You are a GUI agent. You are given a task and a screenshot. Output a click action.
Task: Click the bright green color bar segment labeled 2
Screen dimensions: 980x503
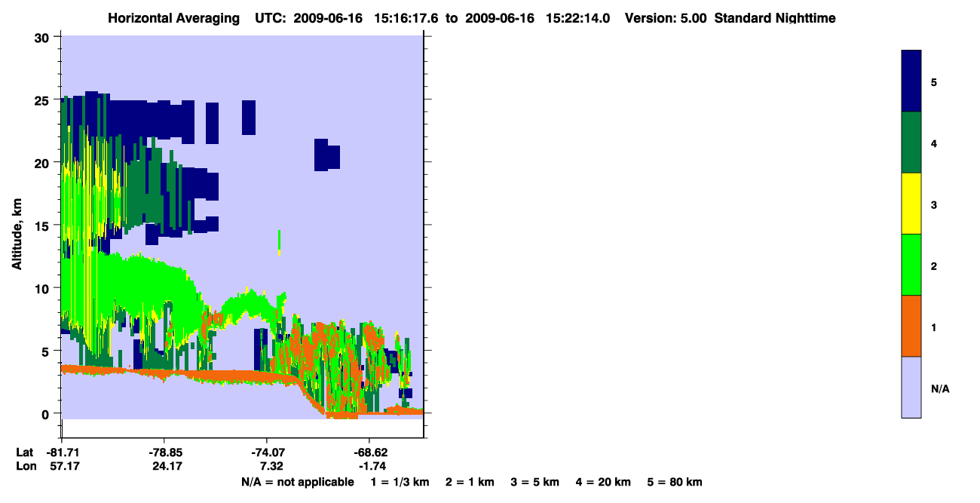point(911,265)
